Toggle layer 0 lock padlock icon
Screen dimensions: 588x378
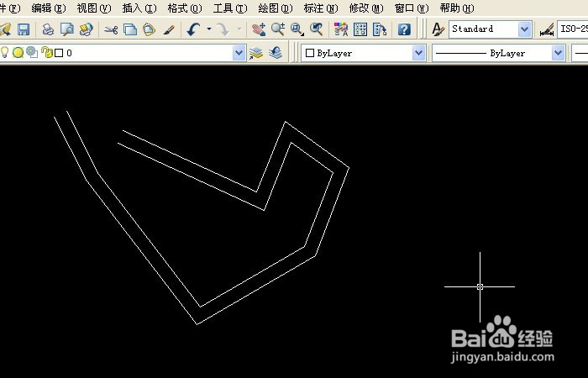[x=47, y=52]
